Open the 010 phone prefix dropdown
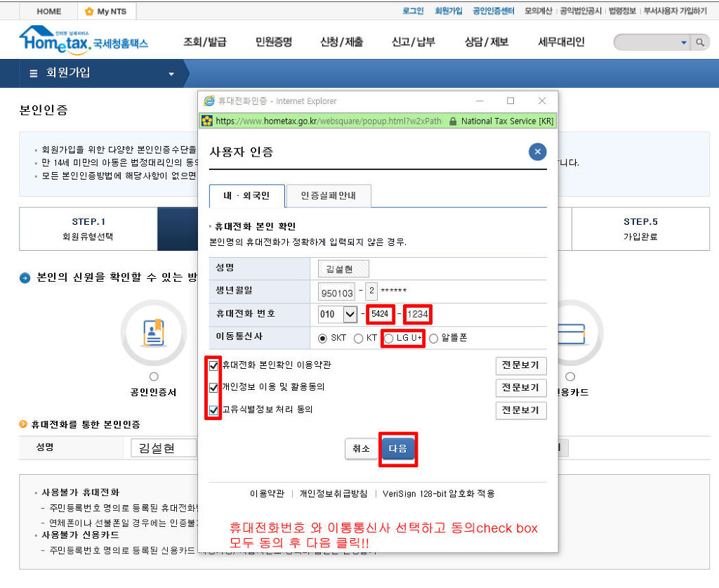This screenshot has height=588, width=719. click(350, 314)
